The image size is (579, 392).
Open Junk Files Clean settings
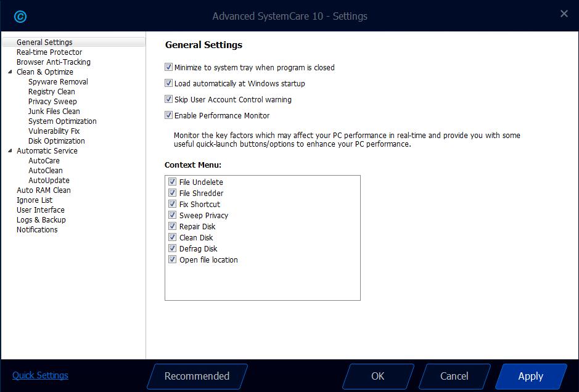pos(54,111)
